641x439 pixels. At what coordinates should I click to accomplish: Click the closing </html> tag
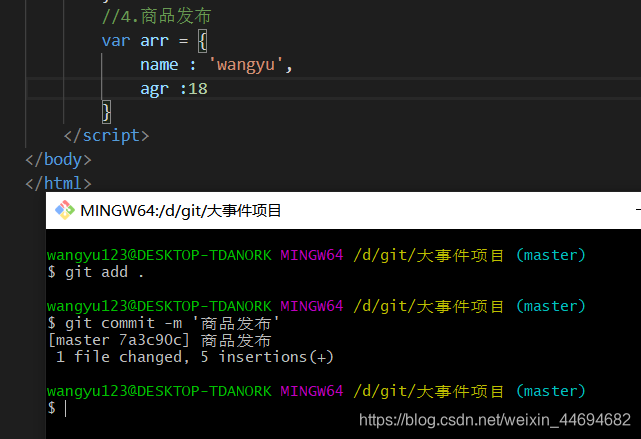click(58, 183)
